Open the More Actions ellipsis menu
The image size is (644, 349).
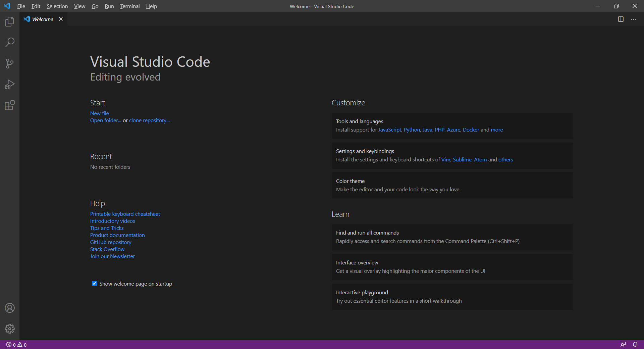[x=633, y=19]
